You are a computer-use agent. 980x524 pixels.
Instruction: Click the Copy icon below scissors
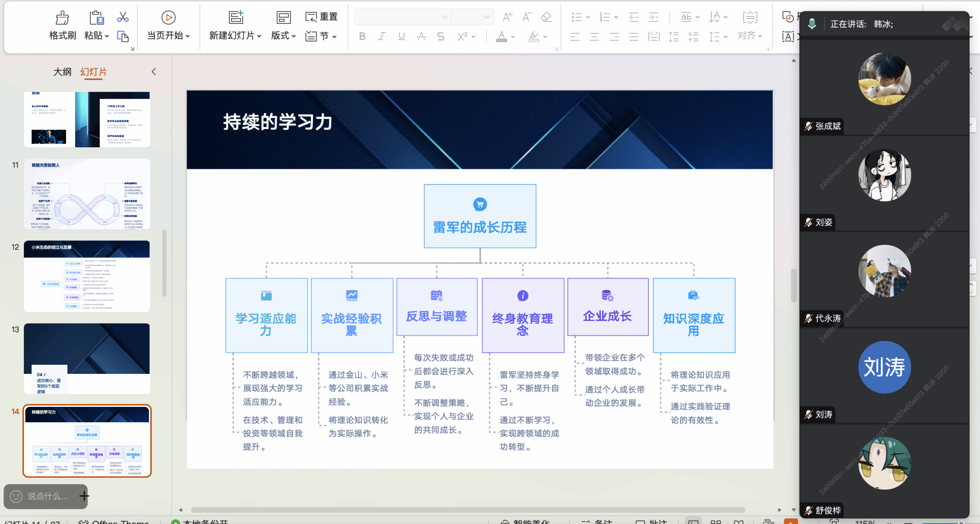point(123,37)
